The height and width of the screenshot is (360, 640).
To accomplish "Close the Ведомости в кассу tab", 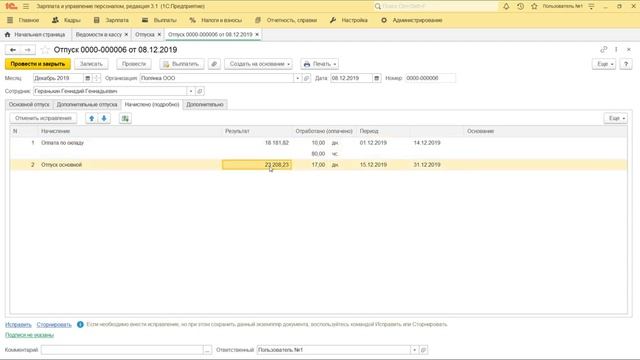I will 126,35.
